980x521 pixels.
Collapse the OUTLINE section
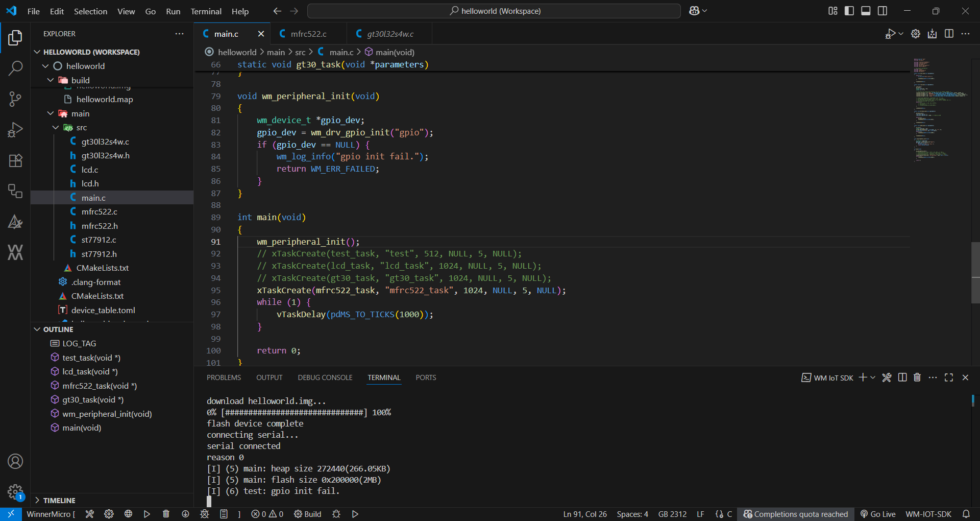pos(37,329)
